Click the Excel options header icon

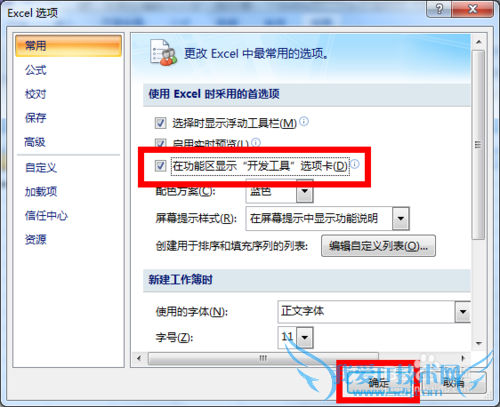162,52
